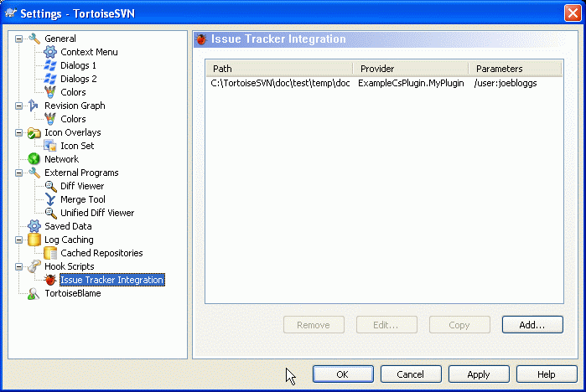The width and height of the screenshot is (586, 392).
Task: Apply the settings changes
Action: tap(479, 374)
